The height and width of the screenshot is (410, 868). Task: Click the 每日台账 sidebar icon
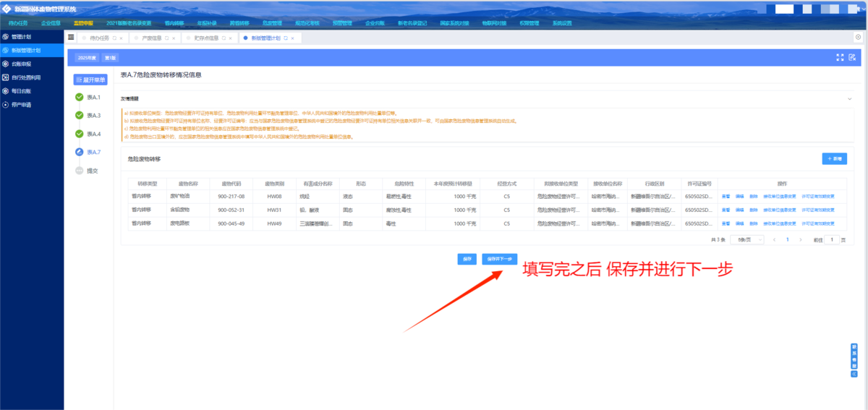pyautogui.click(x=6, y=91)
